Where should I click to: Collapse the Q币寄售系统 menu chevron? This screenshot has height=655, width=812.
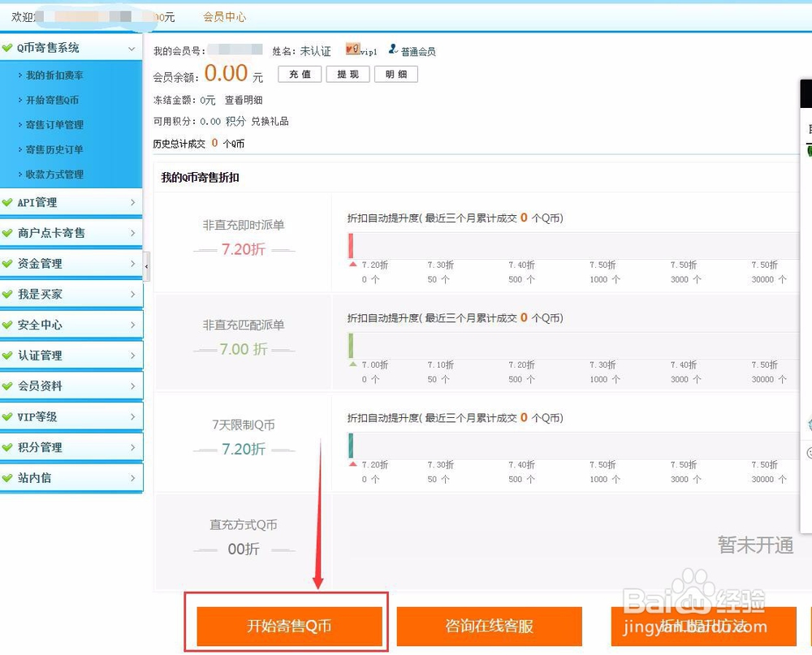click(132, 49)
